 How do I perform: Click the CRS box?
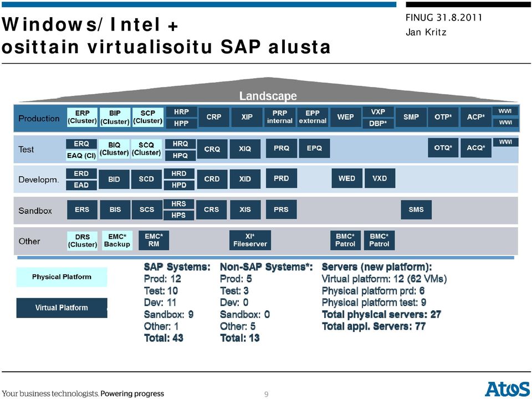pyautogui.click(x=211, y=209)
